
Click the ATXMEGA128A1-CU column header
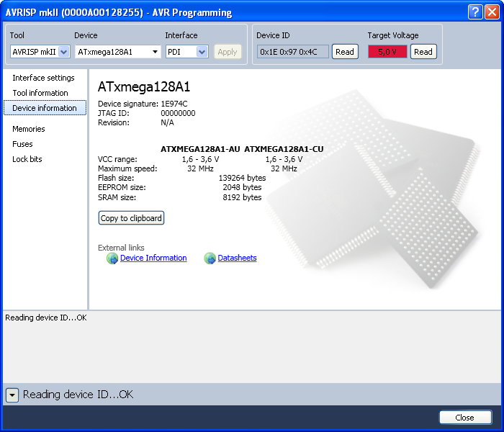(x=284, y=149)
